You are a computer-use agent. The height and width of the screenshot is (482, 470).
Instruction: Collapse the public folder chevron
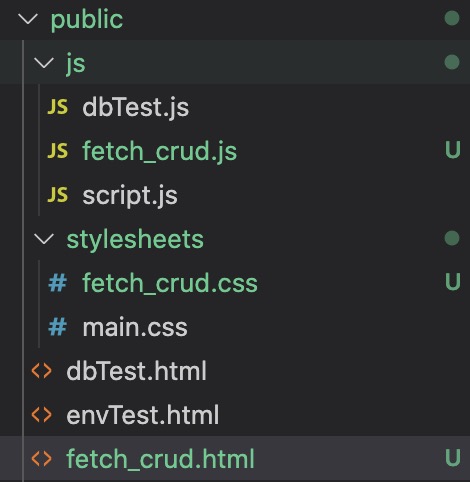point(28,19)
